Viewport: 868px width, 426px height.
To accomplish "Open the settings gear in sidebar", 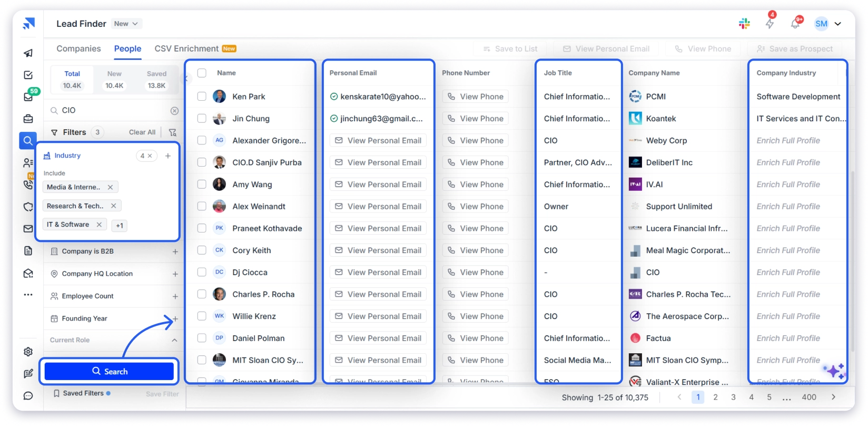I will coord(28,352).
